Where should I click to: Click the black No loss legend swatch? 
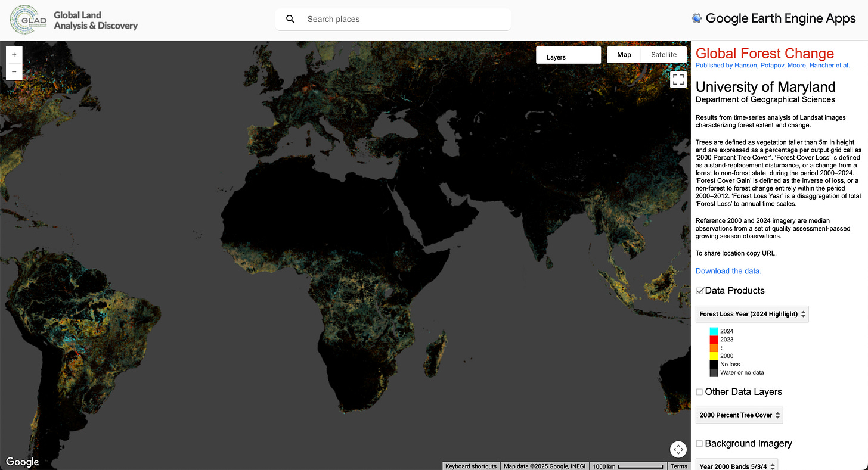coord(714,365)
